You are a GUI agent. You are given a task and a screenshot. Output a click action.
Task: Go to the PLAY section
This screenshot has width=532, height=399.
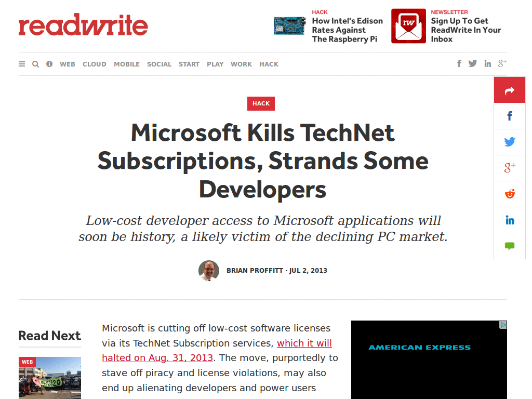(215, 64)
